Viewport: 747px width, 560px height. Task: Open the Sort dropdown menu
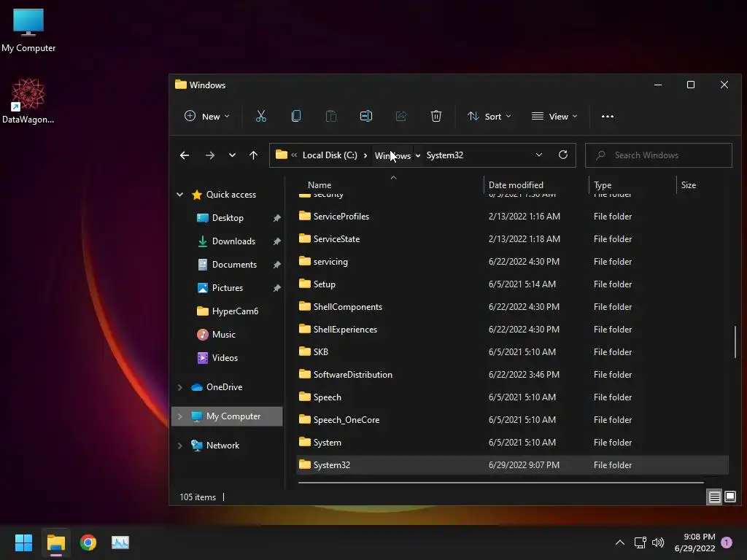coord(489,116)
